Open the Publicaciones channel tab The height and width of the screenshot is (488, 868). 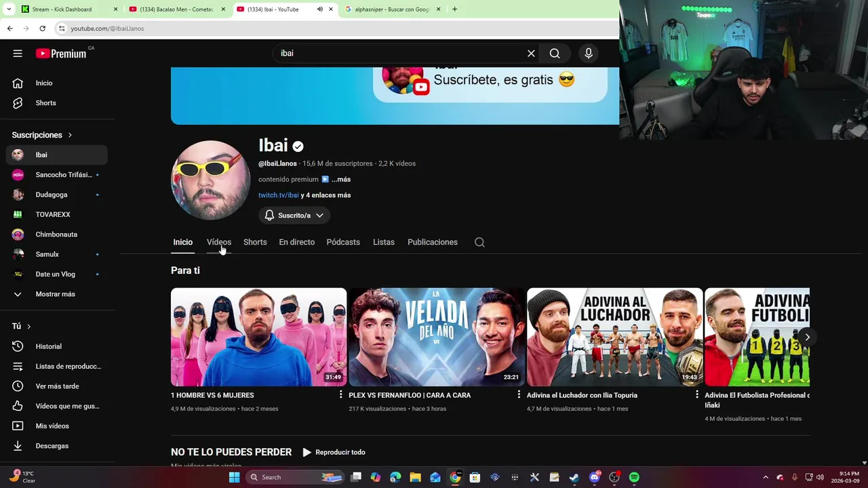(x=433, y=242)
